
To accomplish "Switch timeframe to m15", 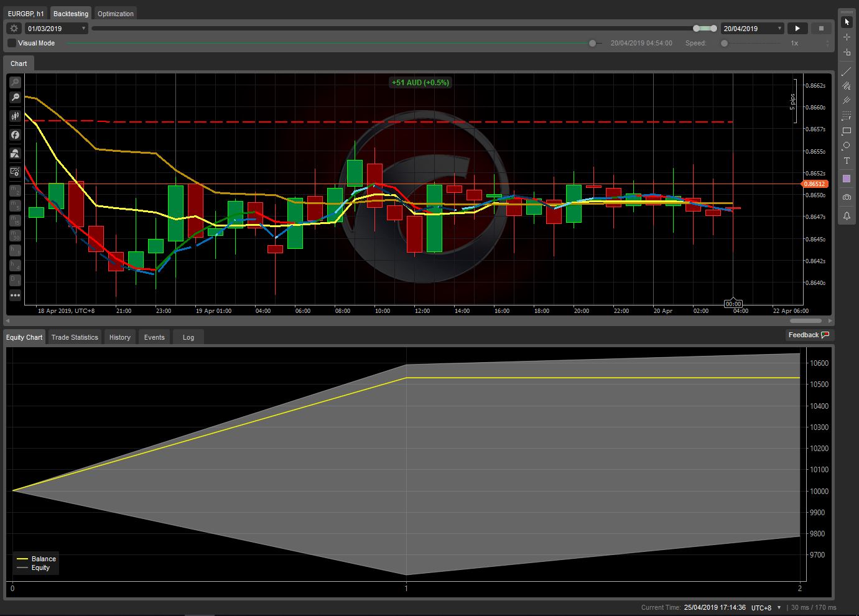I will click(15, 220).
